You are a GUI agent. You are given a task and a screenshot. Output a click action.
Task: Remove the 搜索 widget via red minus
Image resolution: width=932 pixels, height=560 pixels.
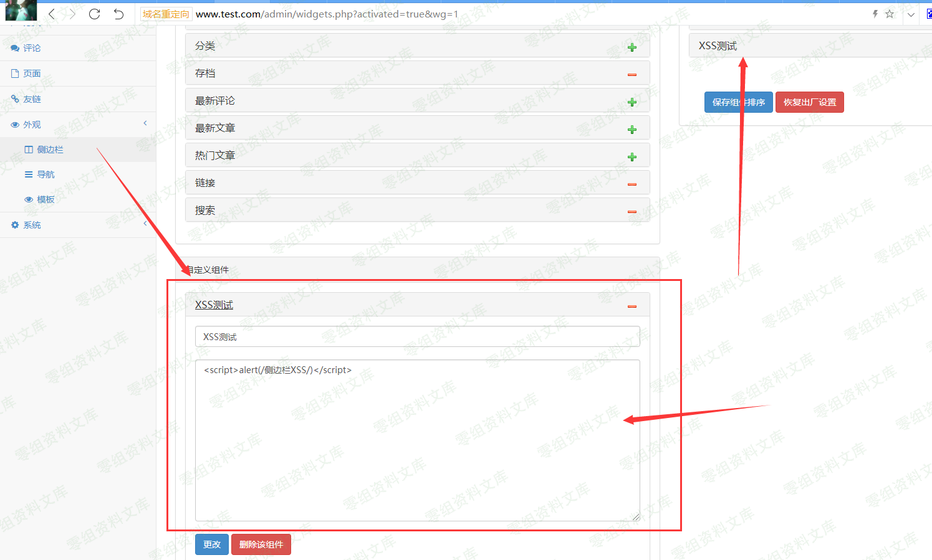(632, 210)
